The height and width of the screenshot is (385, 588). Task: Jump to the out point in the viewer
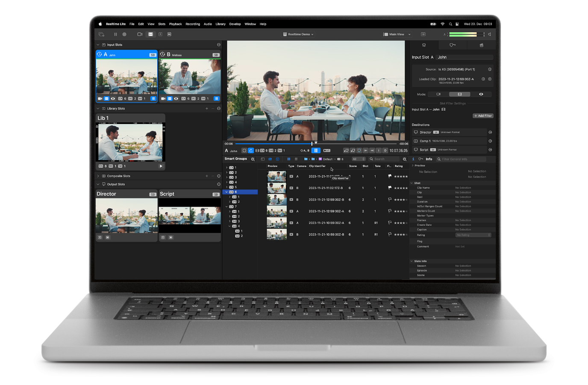pyautogui.click(x=372, y=151)
